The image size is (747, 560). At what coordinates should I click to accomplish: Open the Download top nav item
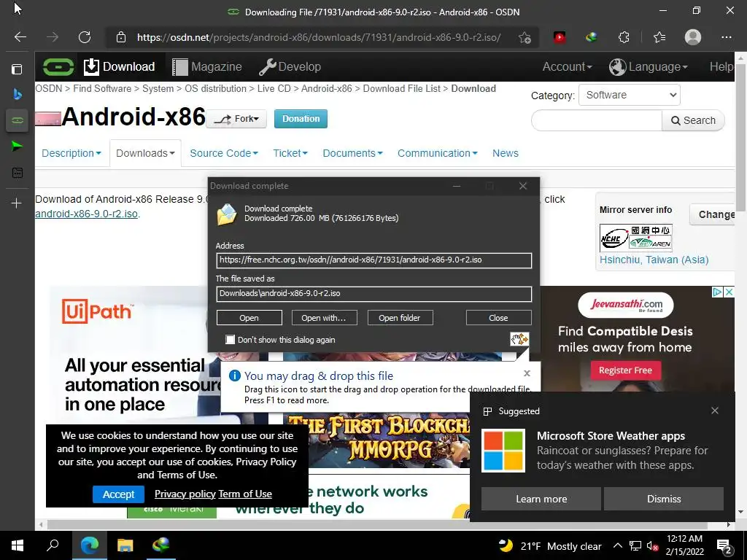coord(120,66)
